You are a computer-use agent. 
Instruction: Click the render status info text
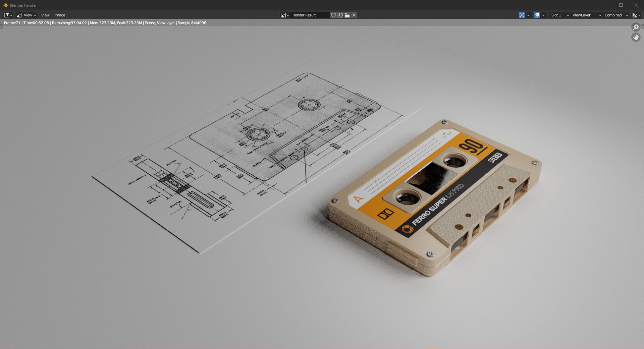coord(105,23)
